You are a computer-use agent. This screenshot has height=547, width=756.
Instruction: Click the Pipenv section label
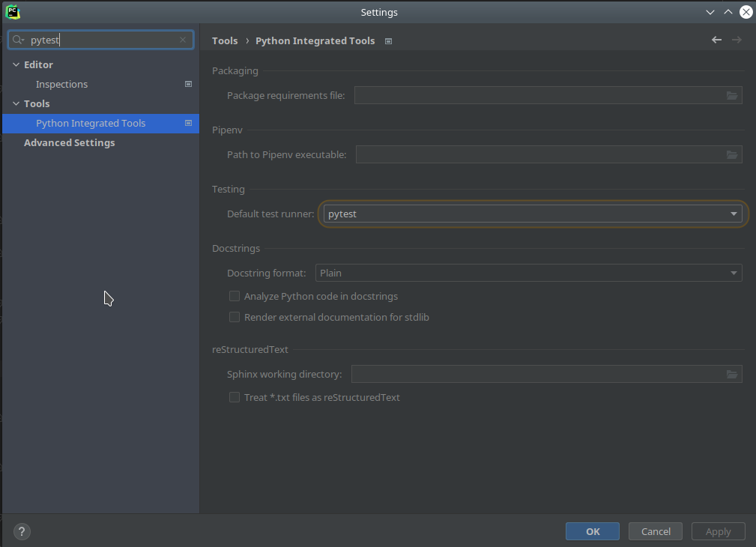228,130
